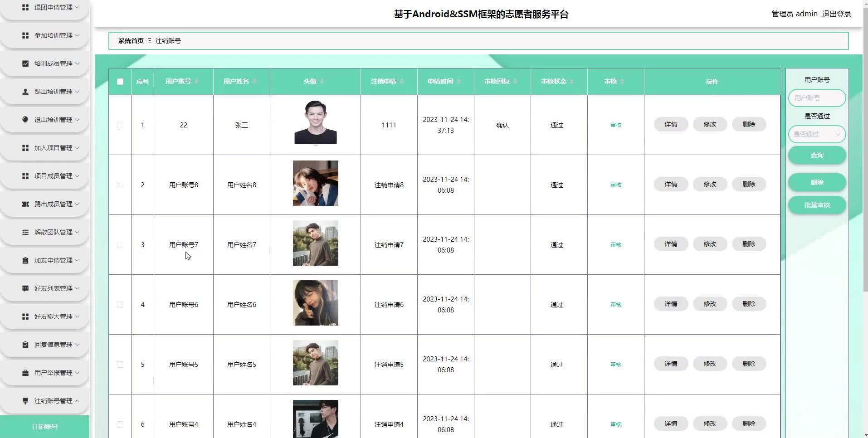The height and width of the screenshot is (438, 868).
Task: Toggle the select-all checkbox in table header
Action: click(x=120, y=82)
